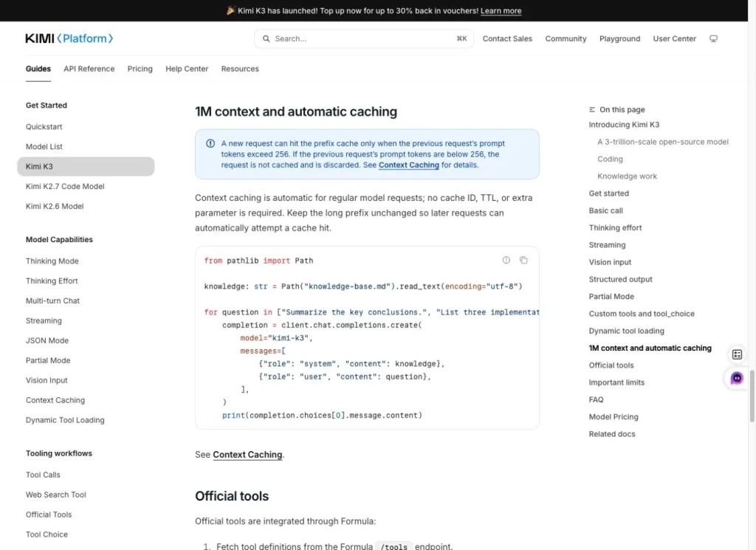Go to Kimi K2.7 Code Model page
Viewport: 756px width, 550px height.
[x=65, y=186]
